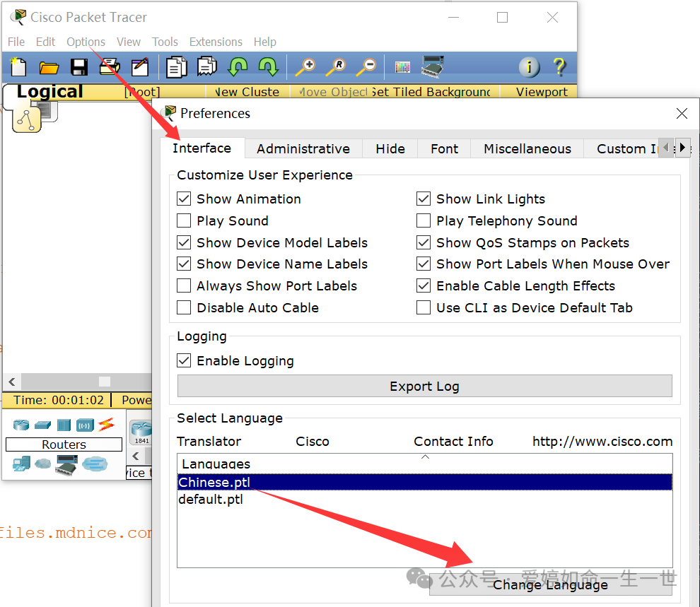Click the Redo green arrow icon
Image resolution: width=700 pixels, height=607 pixels.
point(268,67)
